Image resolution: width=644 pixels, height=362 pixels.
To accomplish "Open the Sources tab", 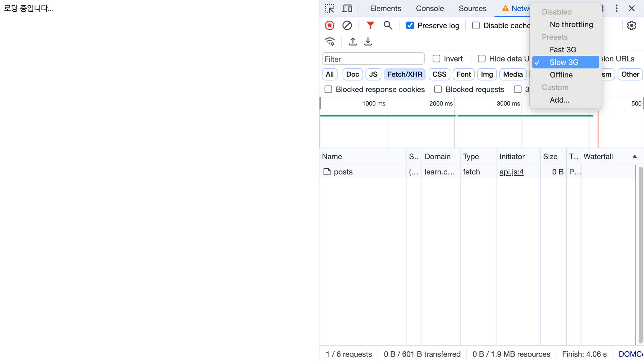I will click(x=472, y=8).
